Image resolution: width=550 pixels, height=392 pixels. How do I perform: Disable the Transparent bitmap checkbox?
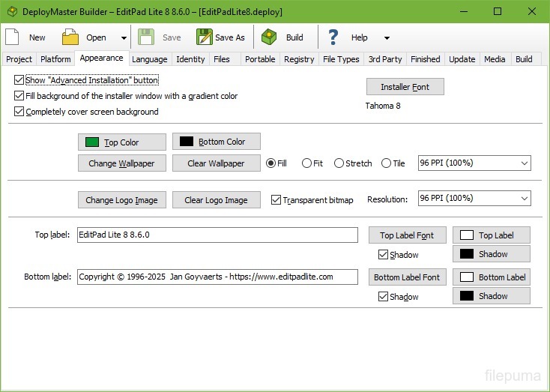click(x=276, y=200)
